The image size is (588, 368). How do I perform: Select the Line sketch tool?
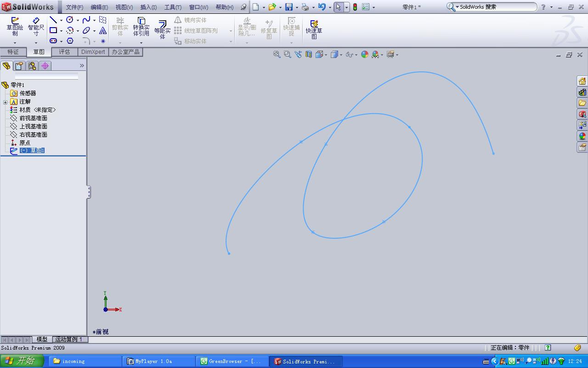coord(53,20)
